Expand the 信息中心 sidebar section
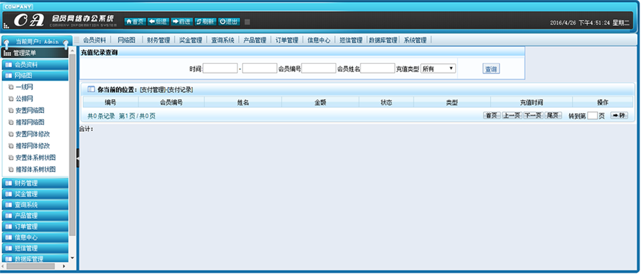 (35, 237)
